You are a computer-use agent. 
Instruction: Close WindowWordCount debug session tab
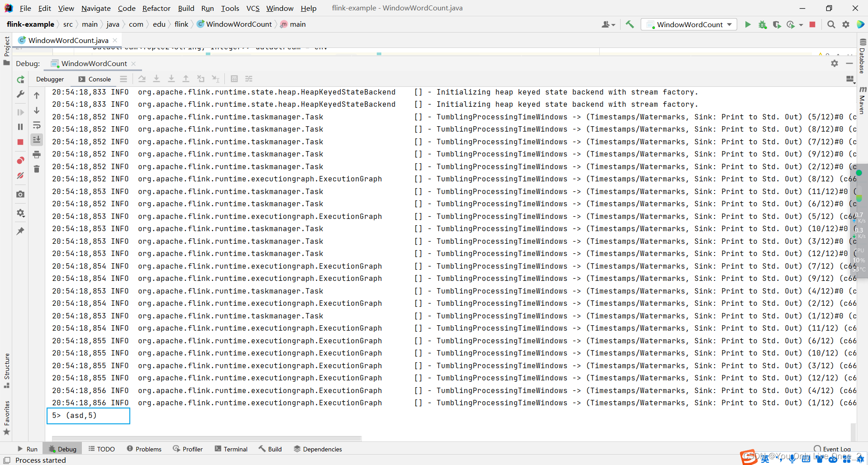point(133,64)
